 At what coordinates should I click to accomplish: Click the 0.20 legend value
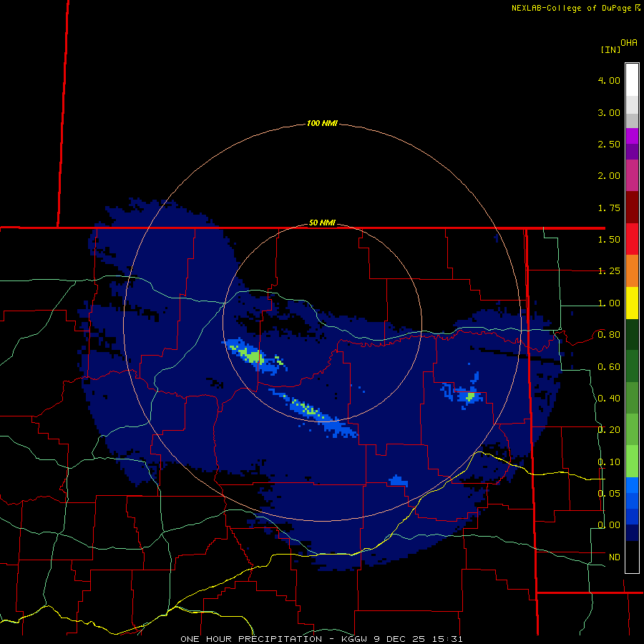pyautogui.click(x=609, y=430)
